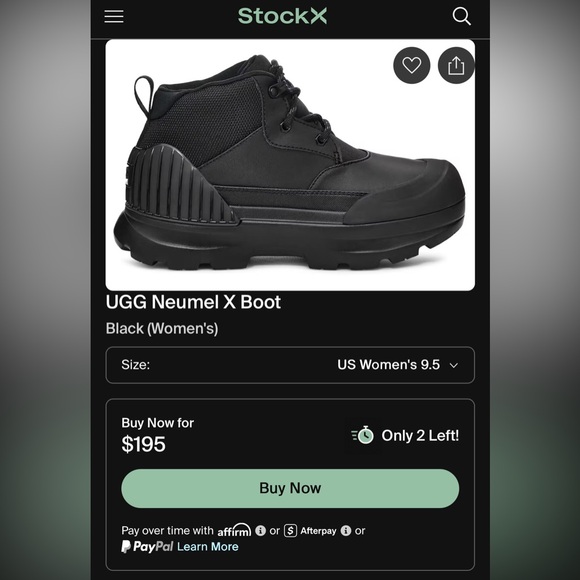Go to StockX home via logo
Viewport: 580px width, 580px height.
pyautogui.click(x=283, y=16)
